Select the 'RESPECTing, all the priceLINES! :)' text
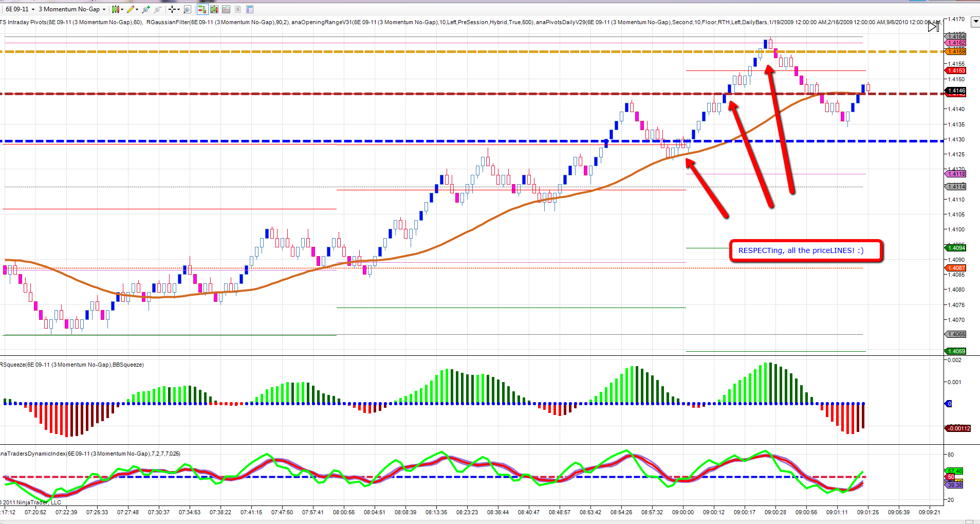The image size is (980, 524). 801,250
